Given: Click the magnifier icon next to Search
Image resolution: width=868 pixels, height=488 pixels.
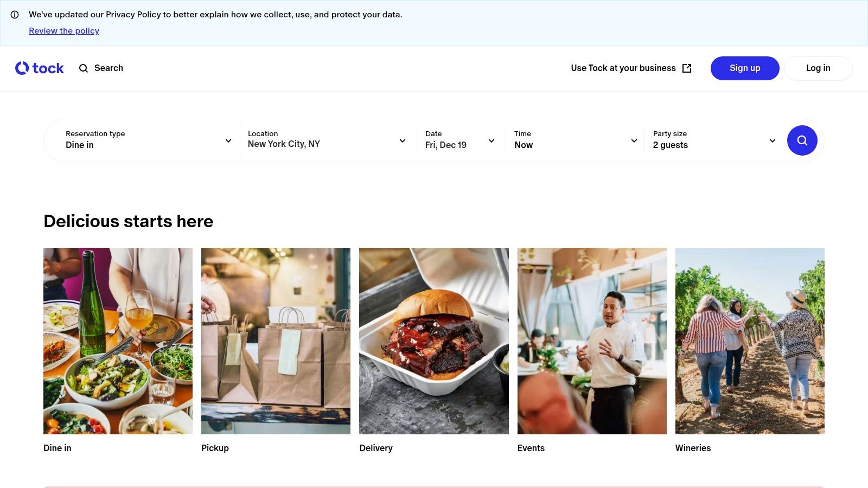Looking at the screenshot, I should coord(84,68).
